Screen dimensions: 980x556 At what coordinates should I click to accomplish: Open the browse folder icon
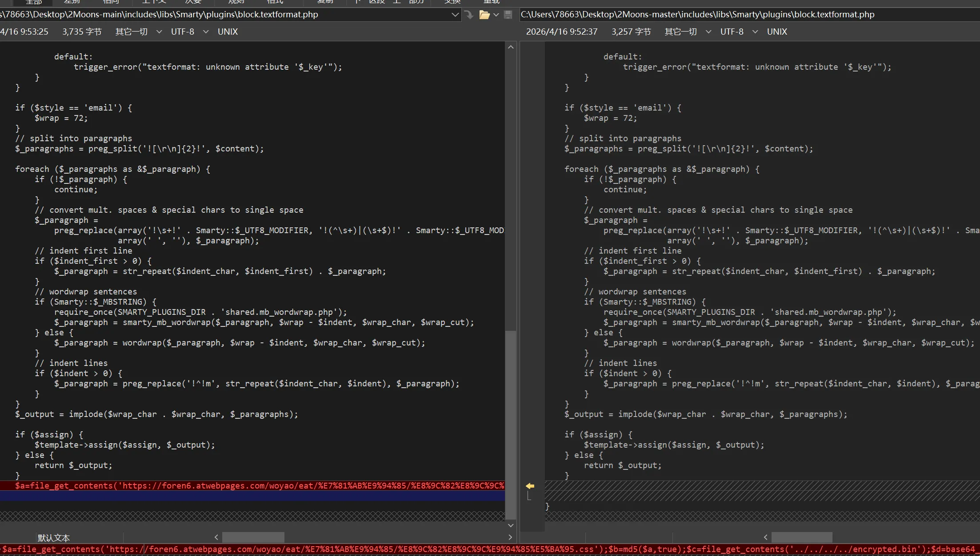[484, 15]
